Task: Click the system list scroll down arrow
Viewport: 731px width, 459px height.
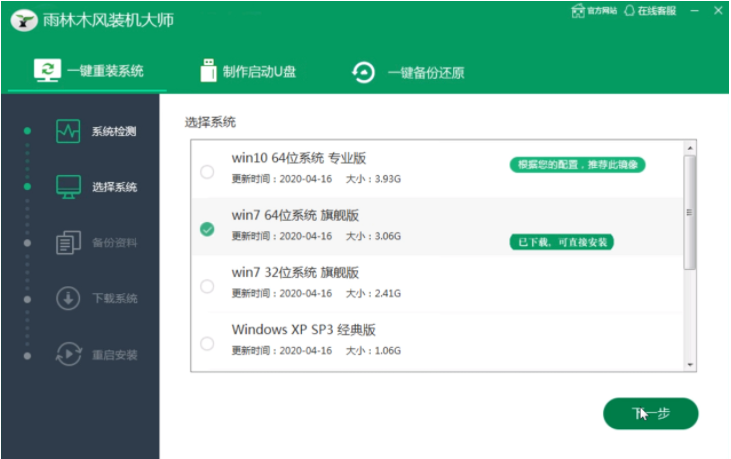Action: pos(690,365)
